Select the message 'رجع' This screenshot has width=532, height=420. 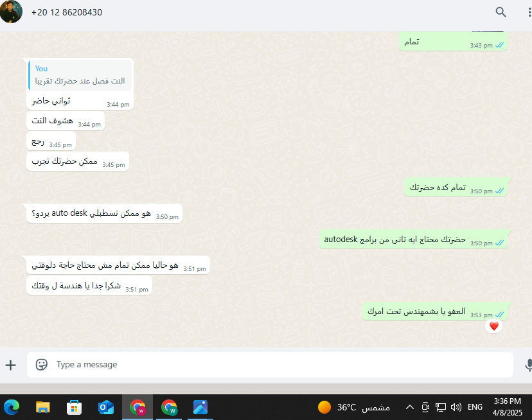(51, 141)
